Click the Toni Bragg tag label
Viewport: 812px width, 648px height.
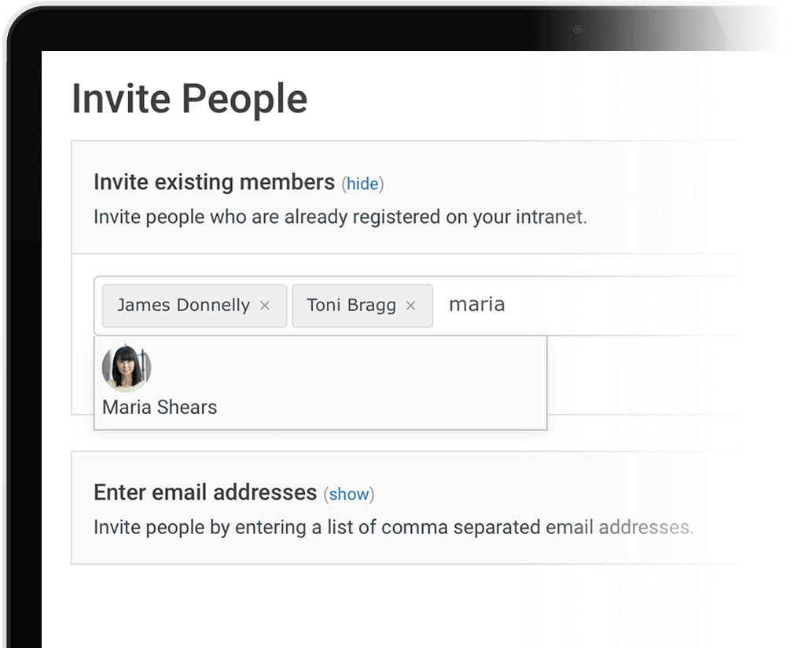coord(351,306)
